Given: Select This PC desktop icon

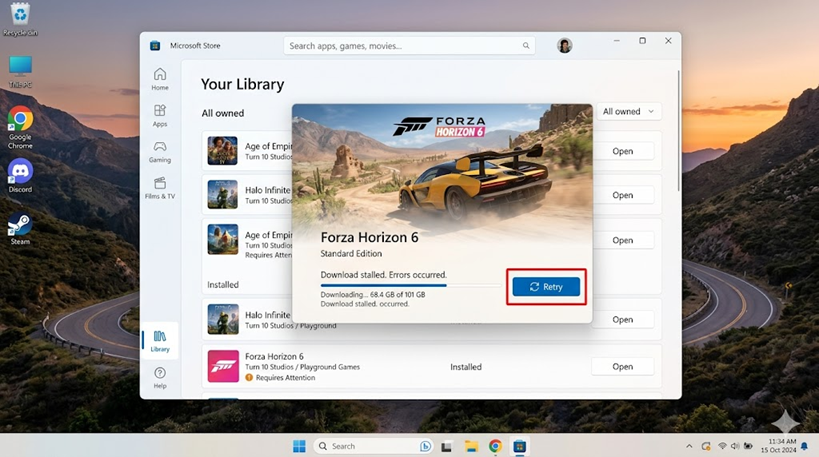Looking at the screenshot, I should [20, 72].
